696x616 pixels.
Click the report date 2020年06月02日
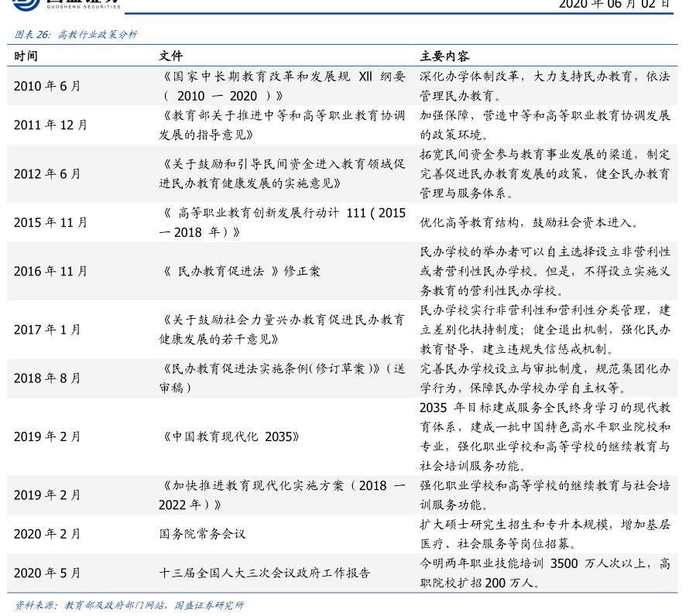(x=613, y=4)
